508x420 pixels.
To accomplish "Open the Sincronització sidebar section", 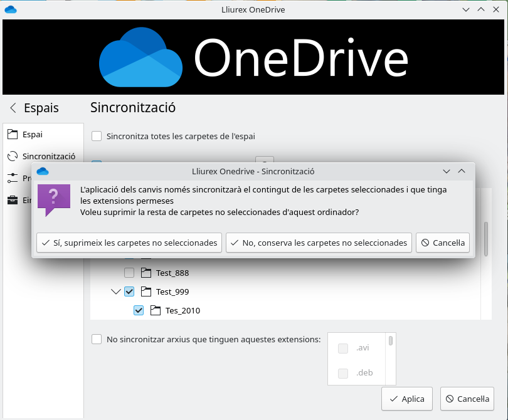I will coord(48,156).
